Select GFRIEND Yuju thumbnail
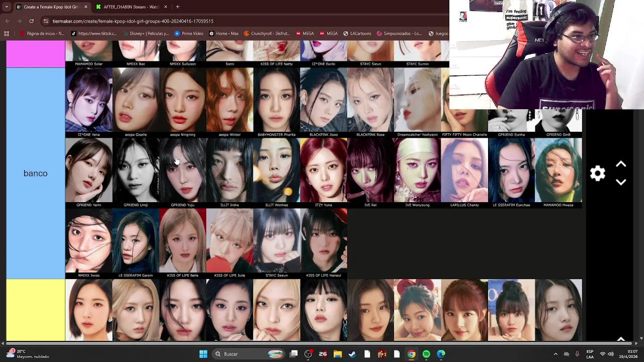This screenshot has height=362, width=644. 183,173
